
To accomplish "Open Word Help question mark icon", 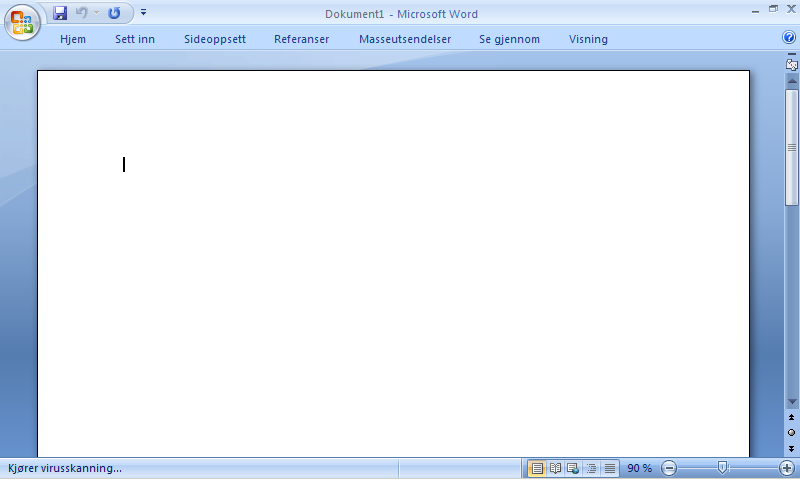I will click(x=789, y=37).
